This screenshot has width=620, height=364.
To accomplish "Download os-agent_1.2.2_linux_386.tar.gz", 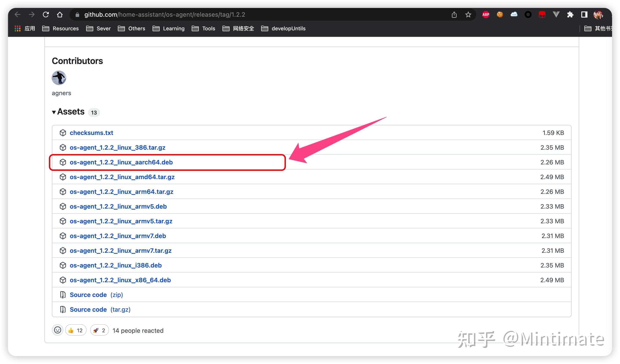I will click(117, 147).
